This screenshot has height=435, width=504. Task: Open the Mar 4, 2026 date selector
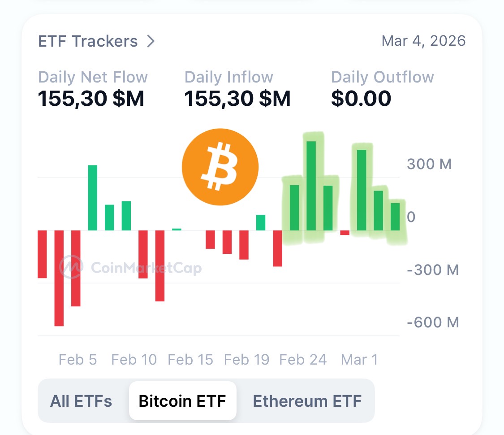(x=424, y=41)
